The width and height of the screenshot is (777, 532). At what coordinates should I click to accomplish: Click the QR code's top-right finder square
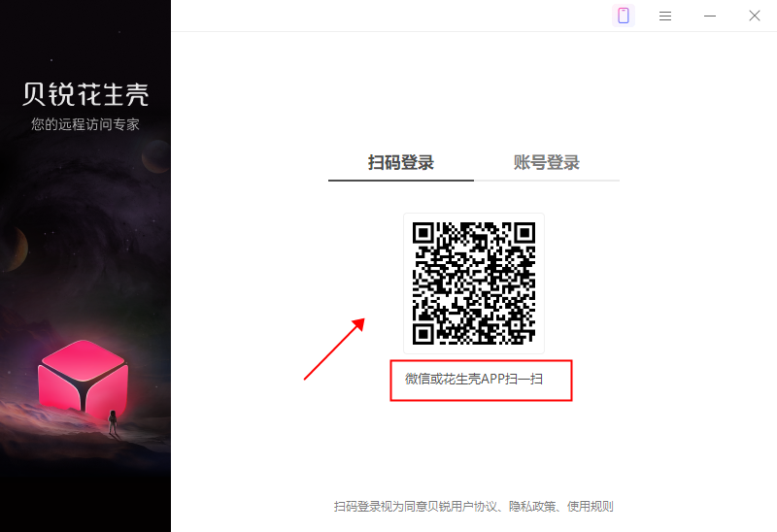pos(524,233)
